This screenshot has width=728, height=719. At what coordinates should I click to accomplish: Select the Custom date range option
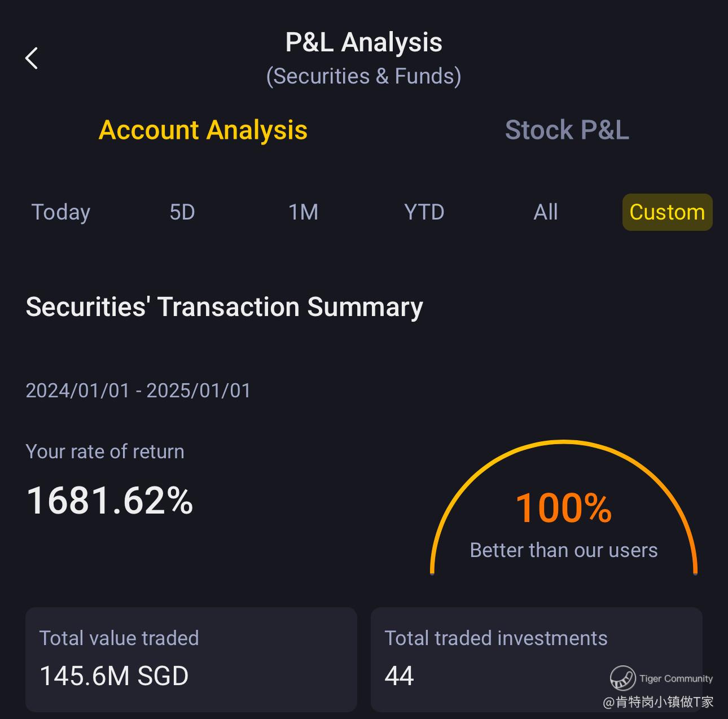pos(667,212)
